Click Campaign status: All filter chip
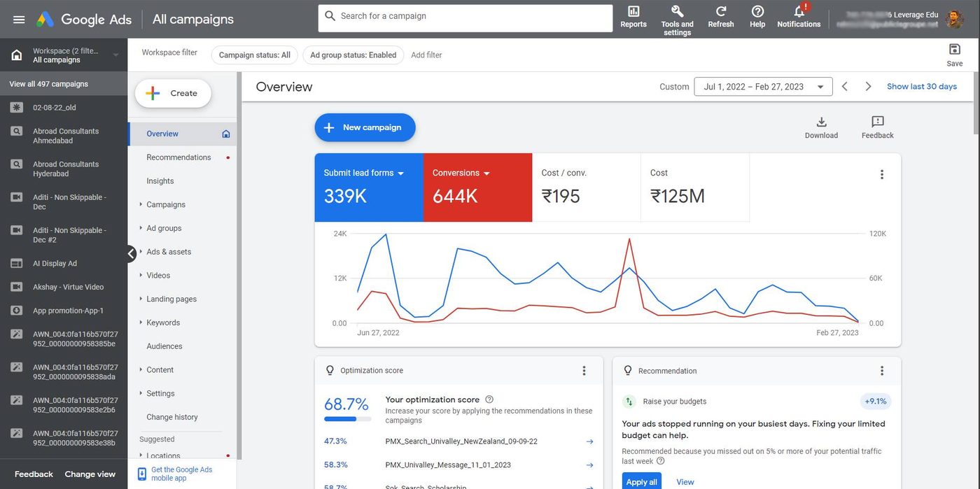Viewport: 980px width, 489px height. (x=255, y=55)
